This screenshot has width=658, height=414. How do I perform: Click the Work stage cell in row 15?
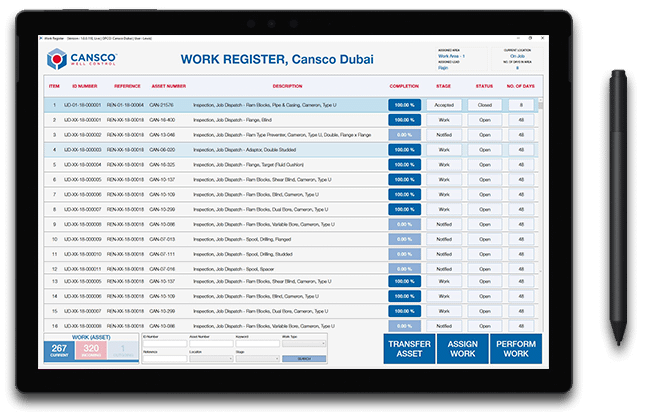[x=444, y=311]
